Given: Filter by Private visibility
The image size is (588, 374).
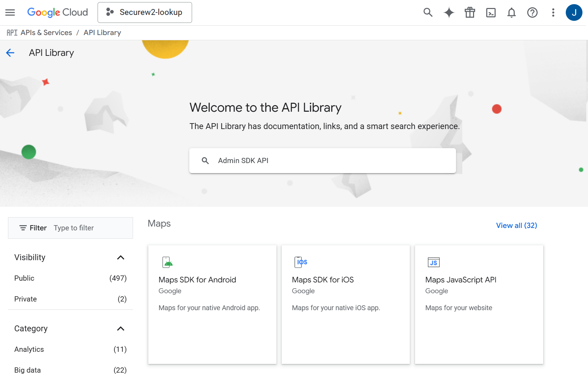Looking at the screenshot, I should 25,299.
